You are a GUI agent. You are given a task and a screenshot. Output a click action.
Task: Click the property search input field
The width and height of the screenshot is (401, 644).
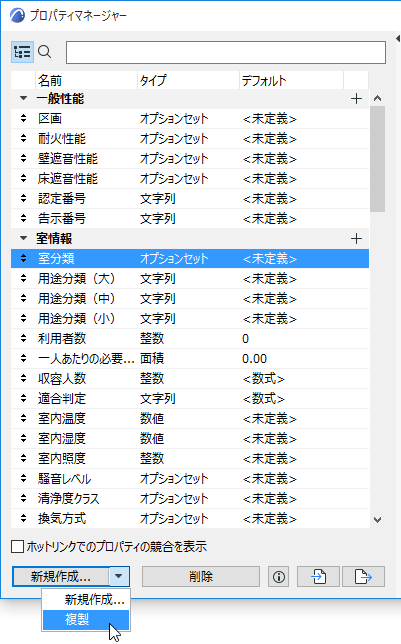pos(226,52)
